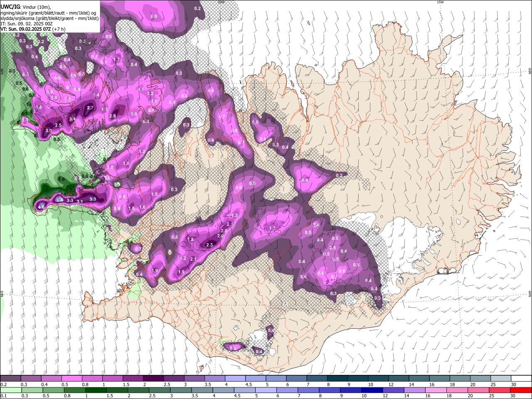Click the 'UWC/IG: Vindur (10m),' title text
The height and width of the screenshot is (399, 532).
click(x=26, y=7)
